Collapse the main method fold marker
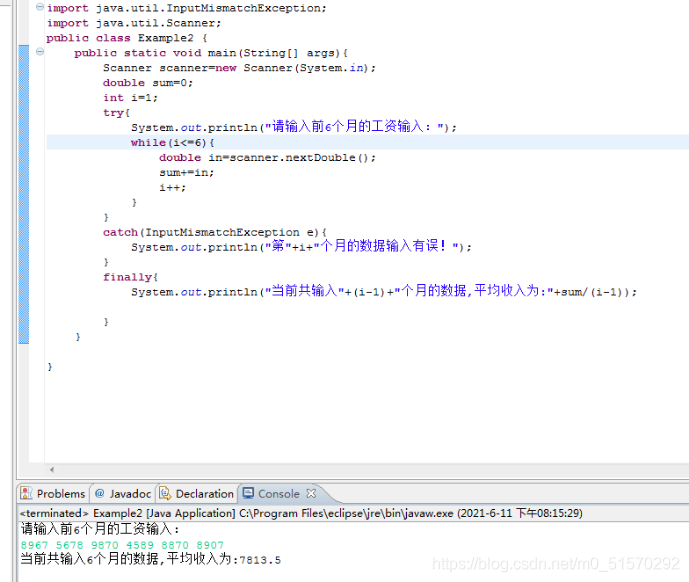The width and height of the screenshot is (689, 582). [40, 52]
